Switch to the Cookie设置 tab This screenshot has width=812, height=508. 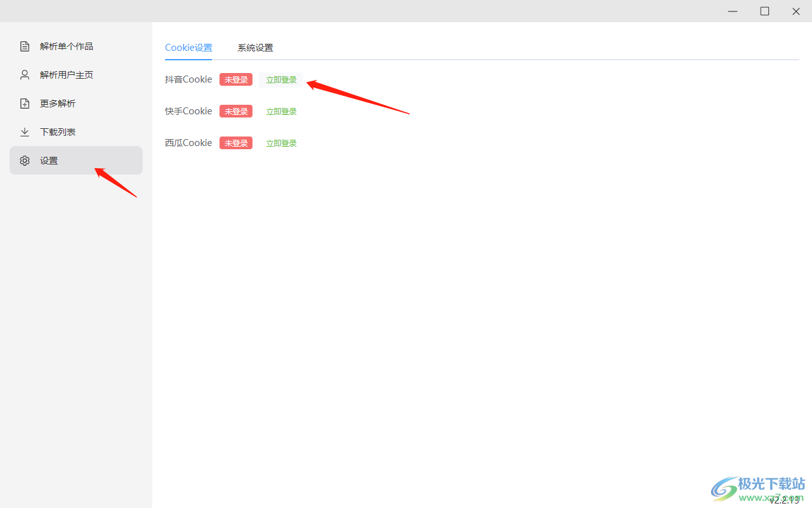coord(188,48)
